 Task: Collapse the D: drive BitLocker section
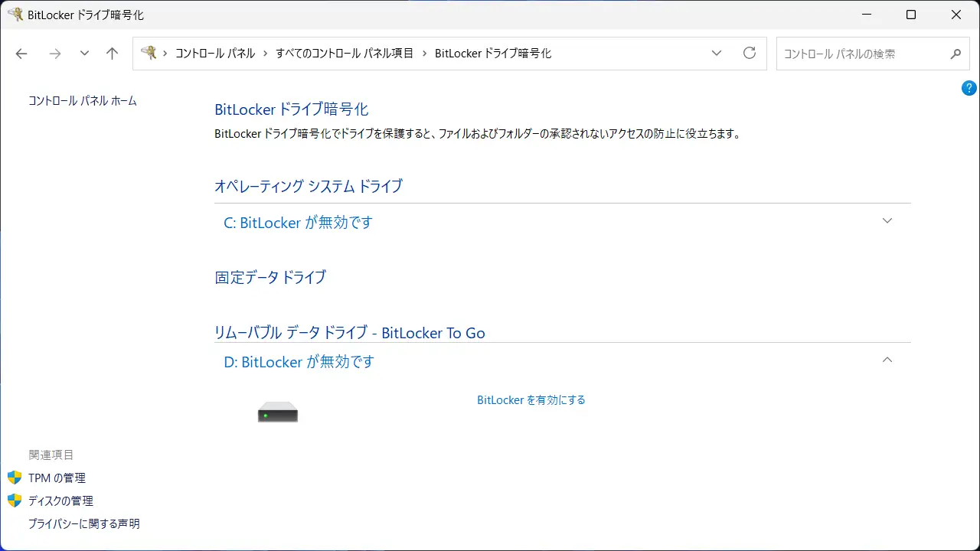click(x=887, y=360)
